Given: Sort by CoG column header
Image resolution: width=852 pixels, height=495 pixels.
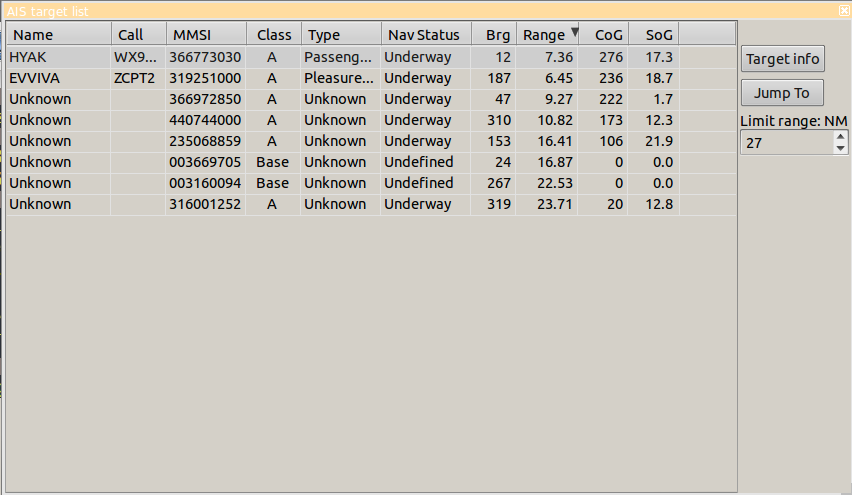Looking at the screenshot, I should coord(607,35).
